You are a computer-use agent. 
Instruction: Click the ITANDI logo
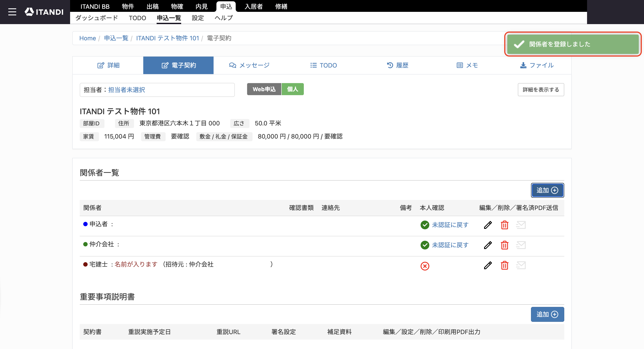[44, 12]
